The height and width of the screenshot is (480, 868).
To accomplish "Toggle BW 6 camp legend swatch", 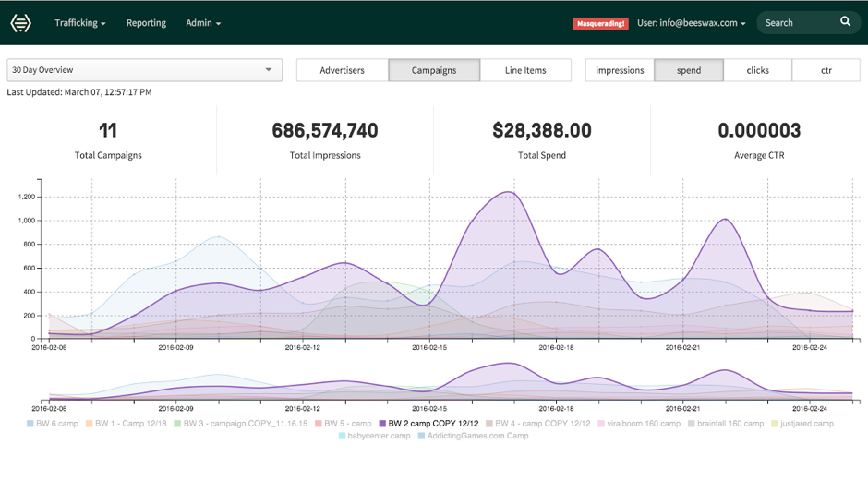I will tap(30, 424).
